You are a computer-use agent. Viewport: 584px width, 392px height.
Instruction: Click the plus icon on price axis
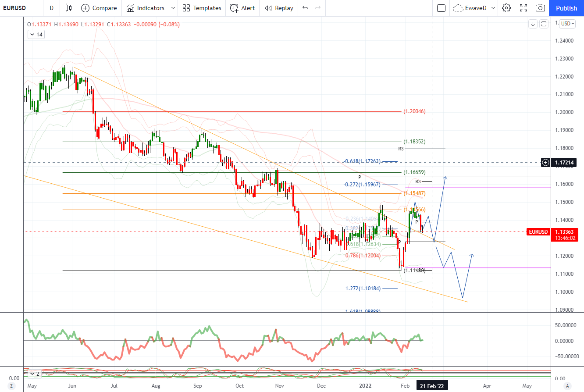(x=545, y=163)
